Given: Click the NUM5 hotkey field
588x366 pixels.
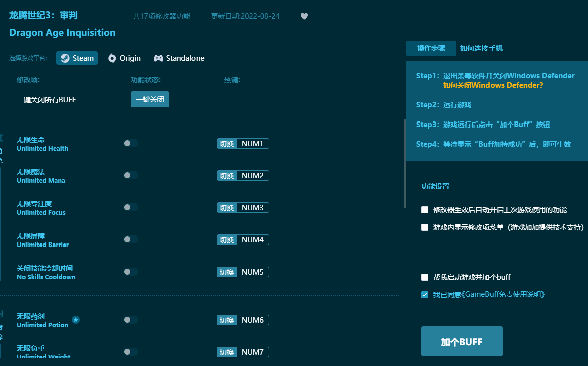Looking at the screenshot, I should click(253, 272).
